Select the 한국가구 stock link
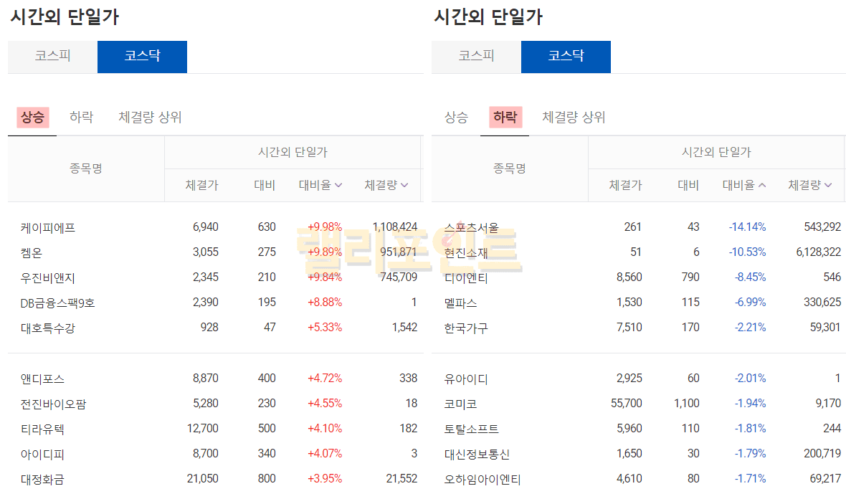This screenshot has width=846, height=504. coord(466,328)
